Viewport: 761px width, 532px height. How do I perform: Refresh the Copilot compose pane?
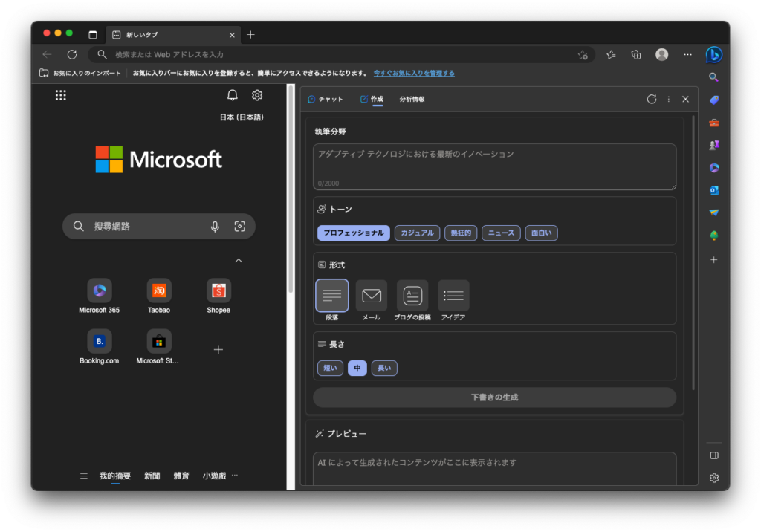tap(651, 99)
